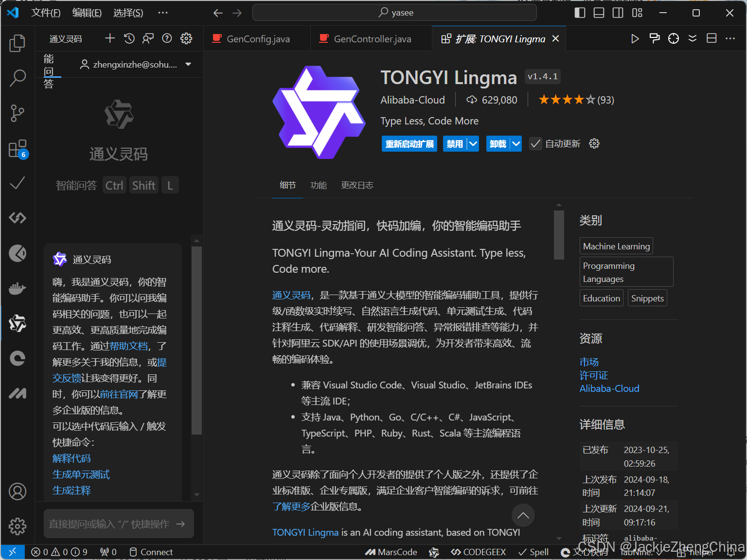
Task: Toggle the secondary sidebar layout icon
Action: [x=618, y=13]
